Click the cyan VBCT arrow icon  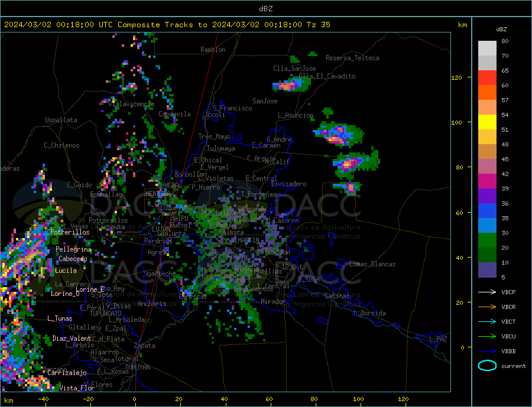point(487,321)
